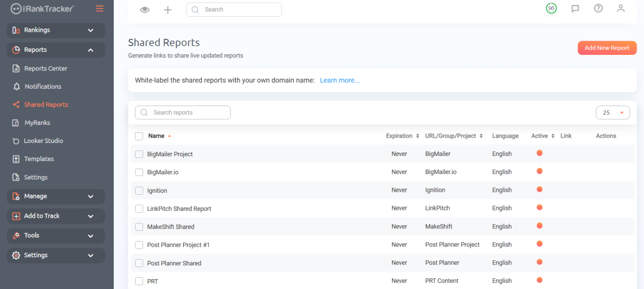
Task: Check the PRT row checkbox
Action: click(x=139, y=282)
